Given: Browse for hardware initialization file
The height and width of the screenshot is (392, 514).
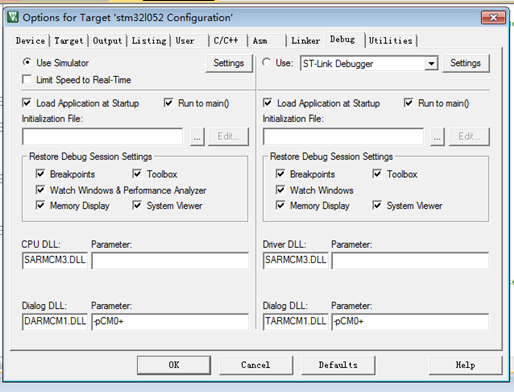Looking at the screenshot, I should (437, 137).
